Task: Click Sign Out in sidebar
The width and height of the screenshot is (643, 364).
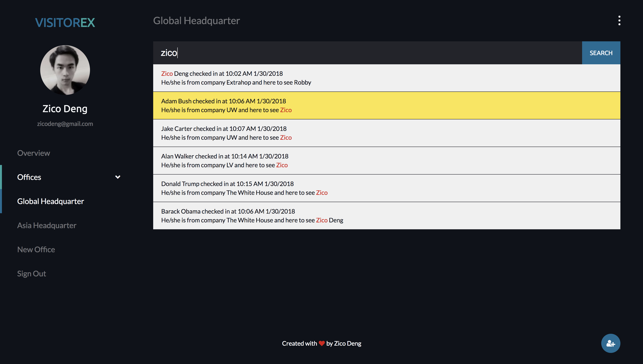Action: coord(32,273)
